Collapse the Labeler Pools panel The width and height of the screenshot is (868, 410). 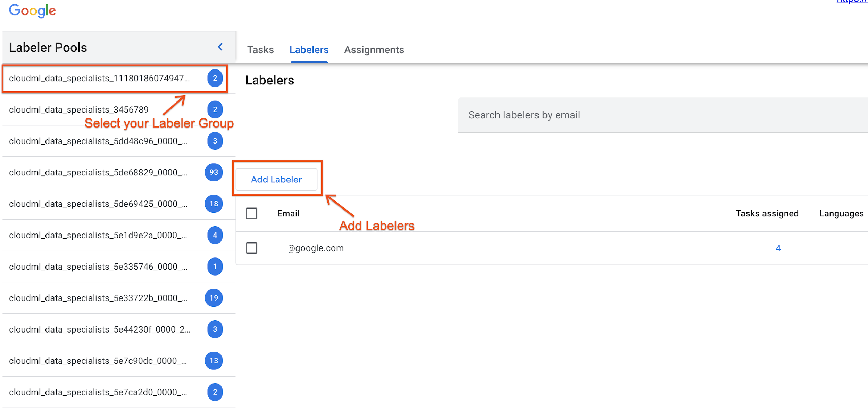[x=220, y=47]
